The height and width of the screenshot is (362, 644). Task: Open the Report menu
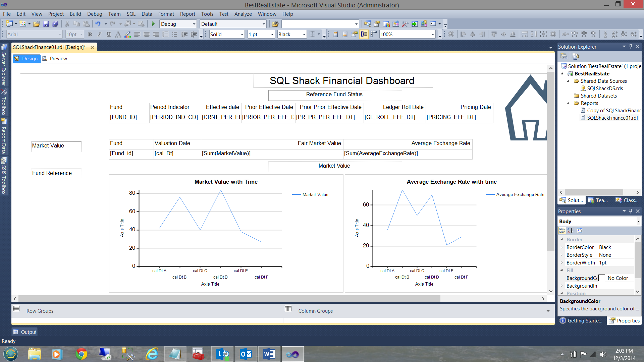[x=187, y=14]
